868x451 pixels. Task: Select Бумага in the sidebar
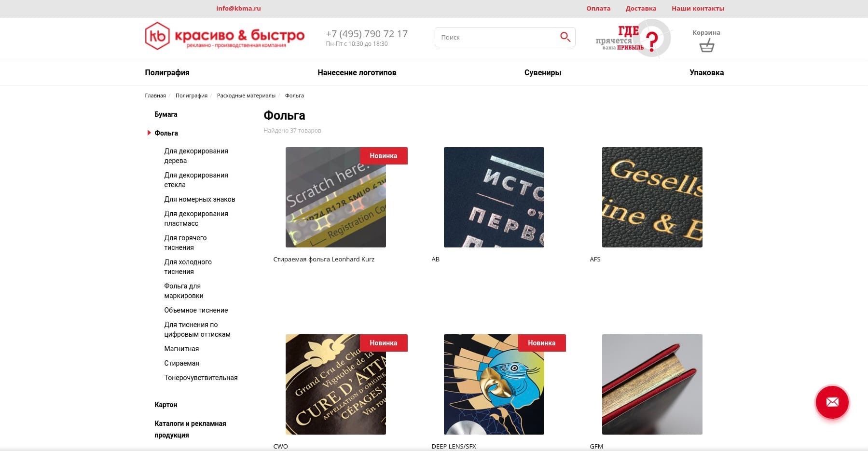166,114
